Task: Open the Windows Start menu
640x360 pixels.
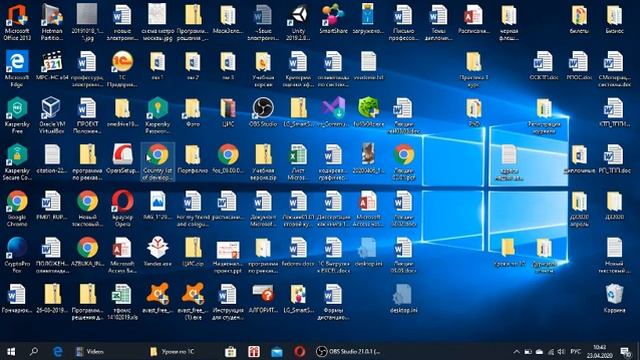Action: tap(11, 351)
